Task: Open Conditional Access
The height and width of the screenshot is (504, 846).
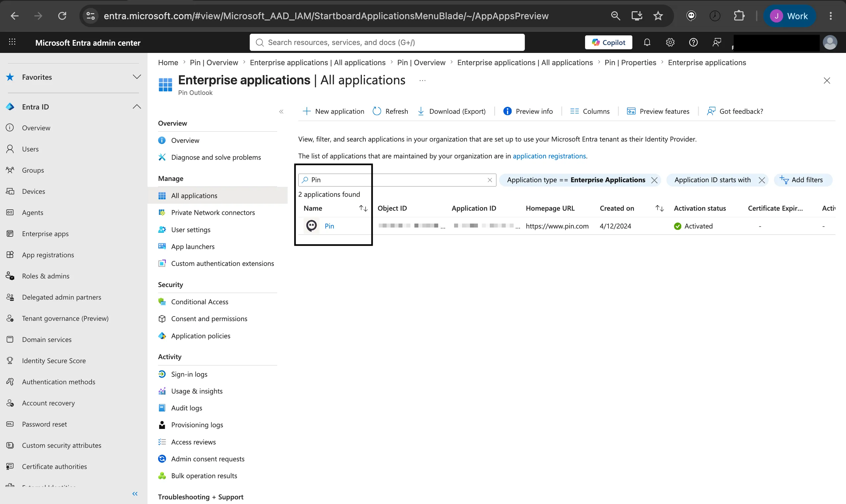Action: pyautogui.click(x=200, y=302)
